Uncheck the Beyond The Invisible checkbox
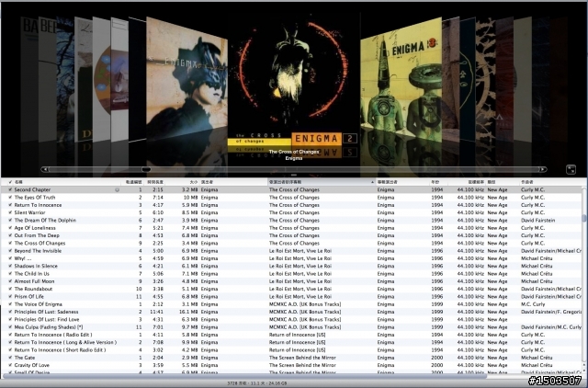Image resolution: width=588 pixels, height=388 pixels. (10, 251)
